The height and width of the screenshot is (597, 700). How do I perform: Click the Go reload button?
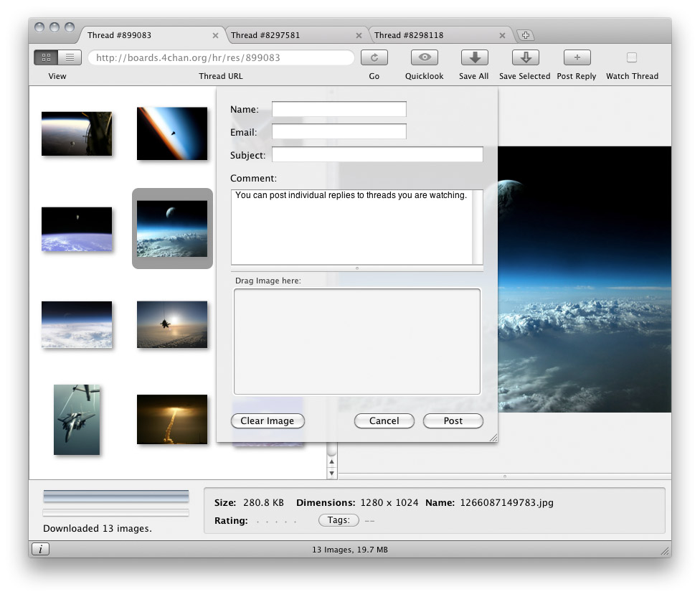(x=374, y=57)
